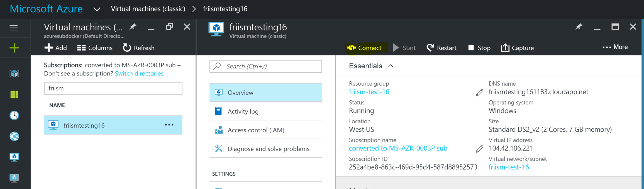Stop the running virtual machine
Image resolution: width=644 pixels, height=189 pixels.
479,48
